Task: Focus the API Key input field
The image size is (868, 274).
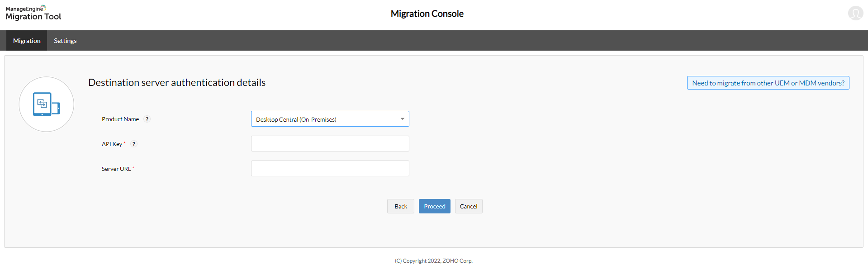Action: [x=330, y=144]
